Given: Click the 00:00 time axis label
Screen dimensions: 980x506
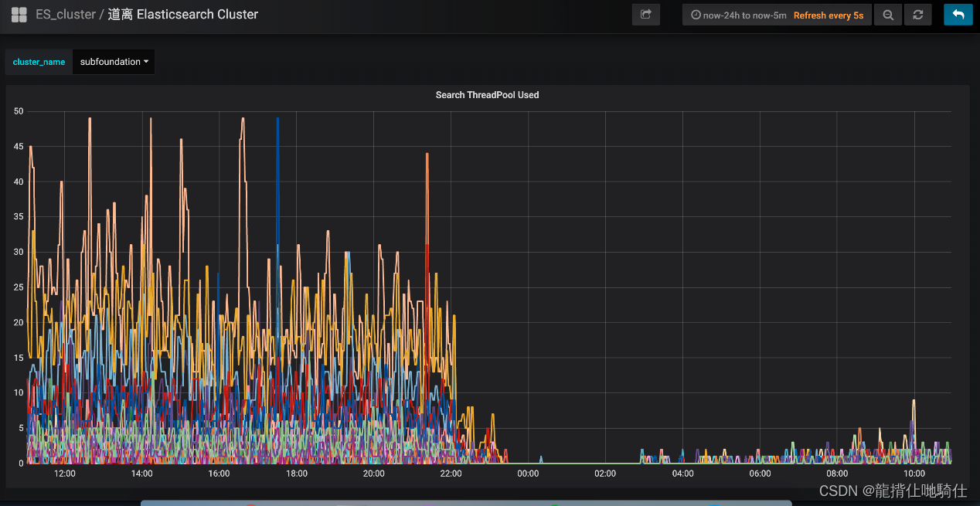Looking at the screenshot, I should (528, 474).
